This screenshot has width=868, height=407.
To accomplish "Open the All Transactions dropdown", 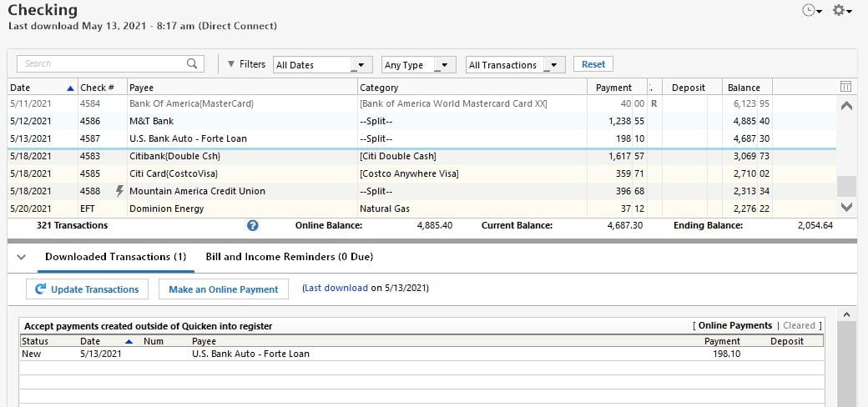I will [x=516, y=65].
